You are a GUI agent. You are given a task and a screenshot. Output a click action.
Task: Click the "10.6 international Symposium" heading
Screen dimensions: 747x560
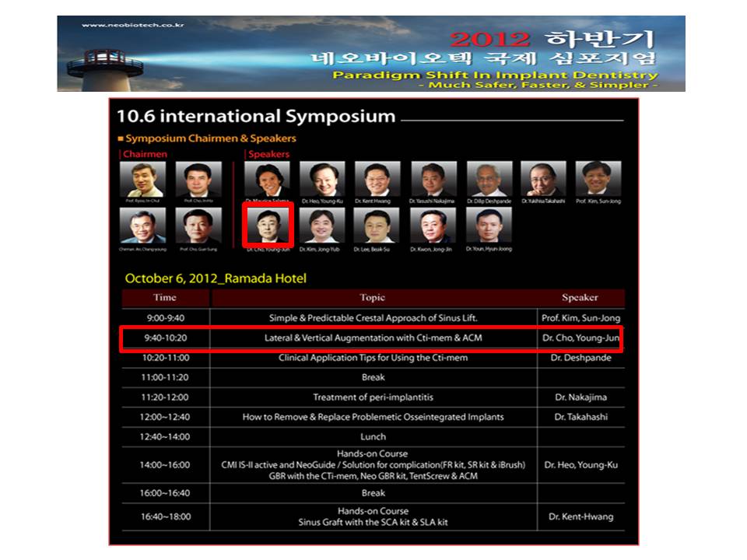255,117
